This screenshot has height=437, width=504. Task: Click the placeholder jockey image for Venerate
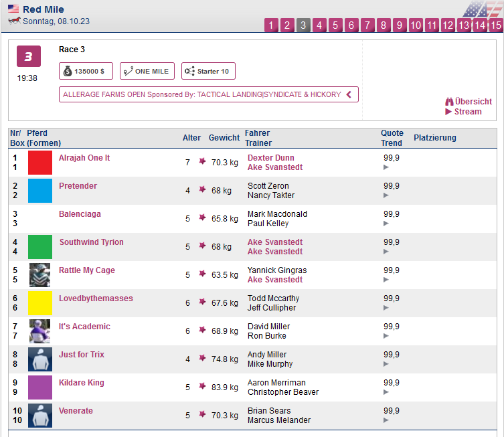pos(40,416)
